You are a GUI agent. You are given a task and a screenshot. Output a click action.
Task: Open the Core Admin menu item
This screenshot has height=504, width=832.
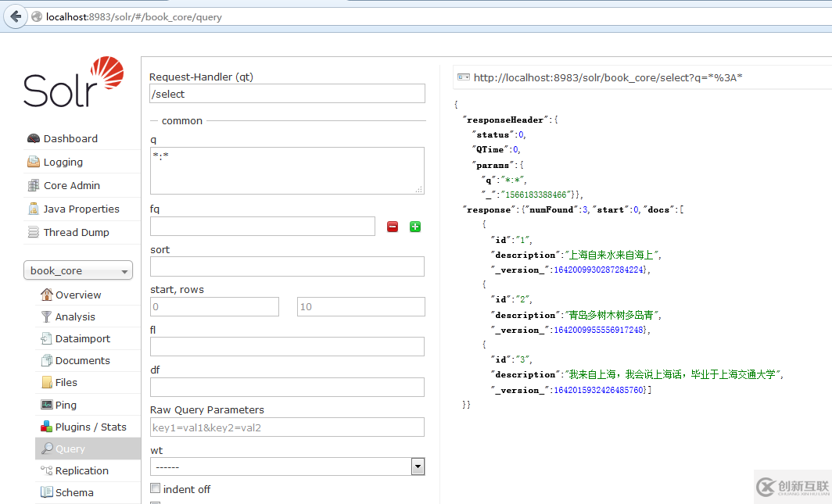point(72,185)
